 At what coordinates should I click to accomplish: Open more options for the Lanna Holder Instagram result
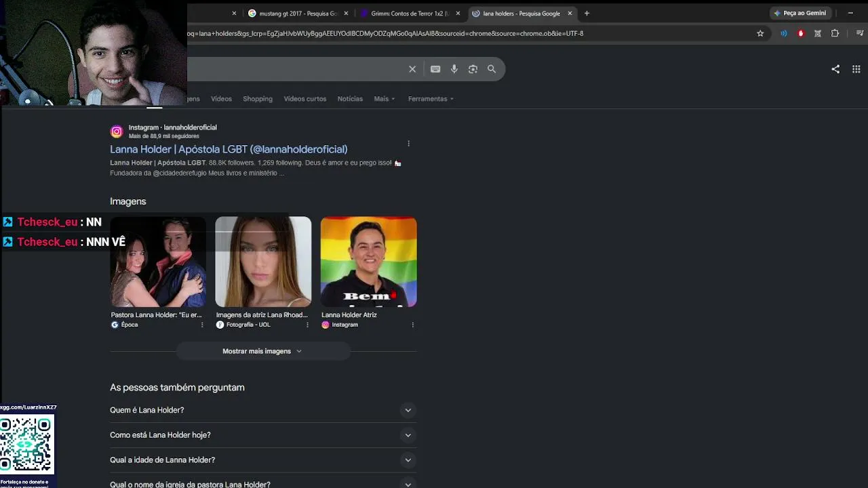click(408, 143)
